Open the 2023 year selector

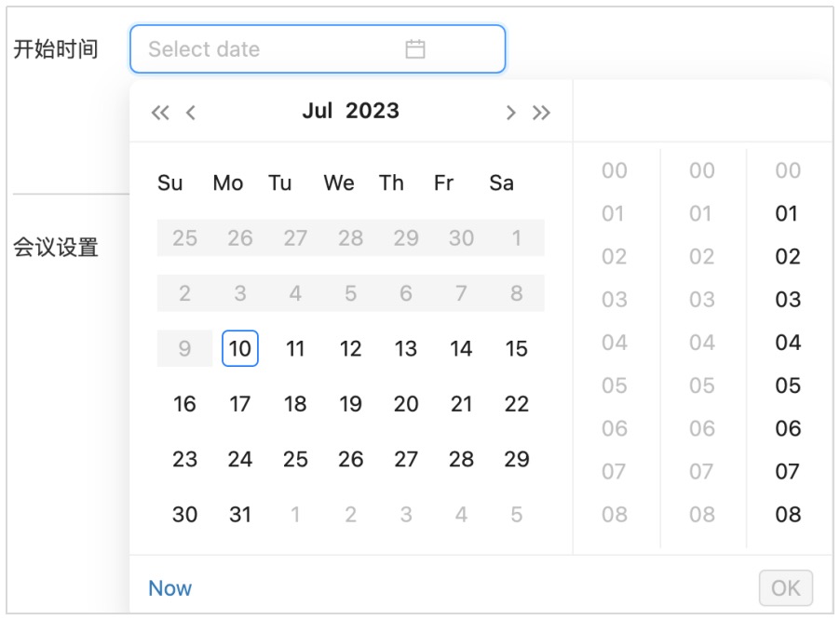373,111
